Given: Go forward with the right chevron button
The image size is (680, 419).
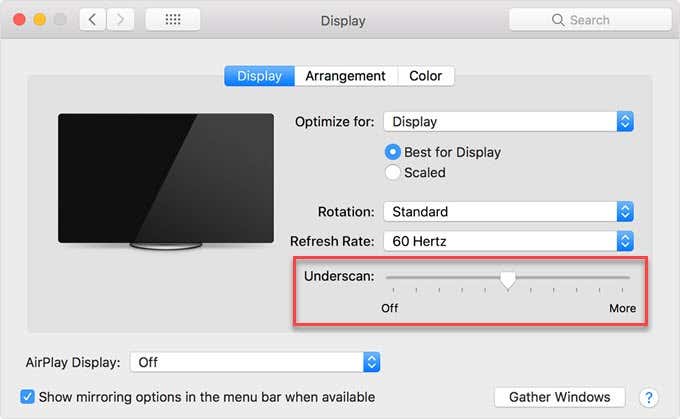Looking at the screenshot, I should (x=120, y=20).
